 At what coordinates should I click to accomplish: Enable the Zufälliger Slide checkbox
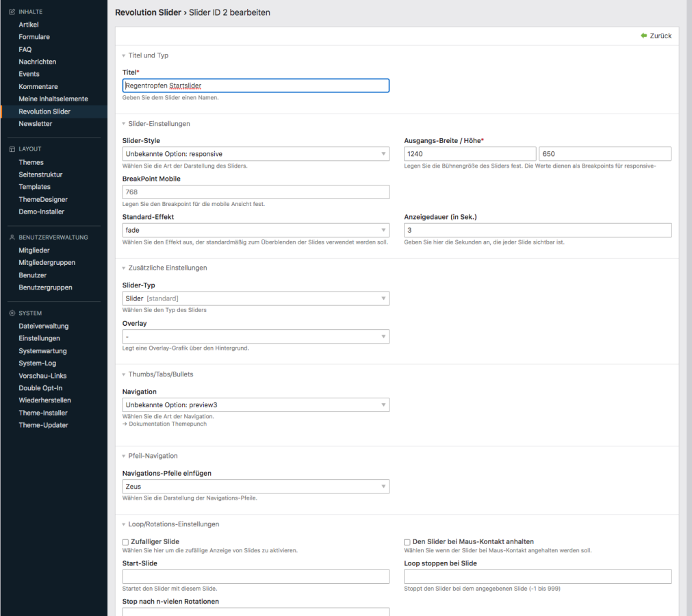[125, 542]
